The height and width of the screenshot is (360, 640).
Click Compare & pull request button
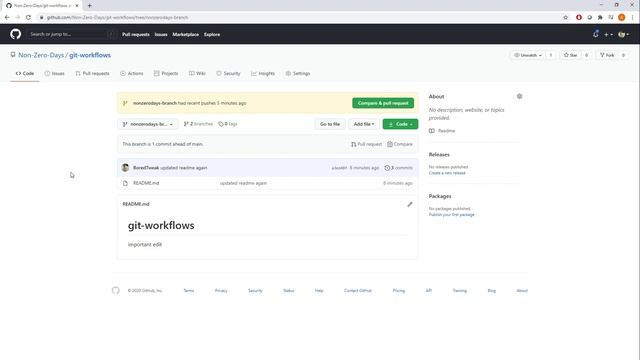[383, 103]
